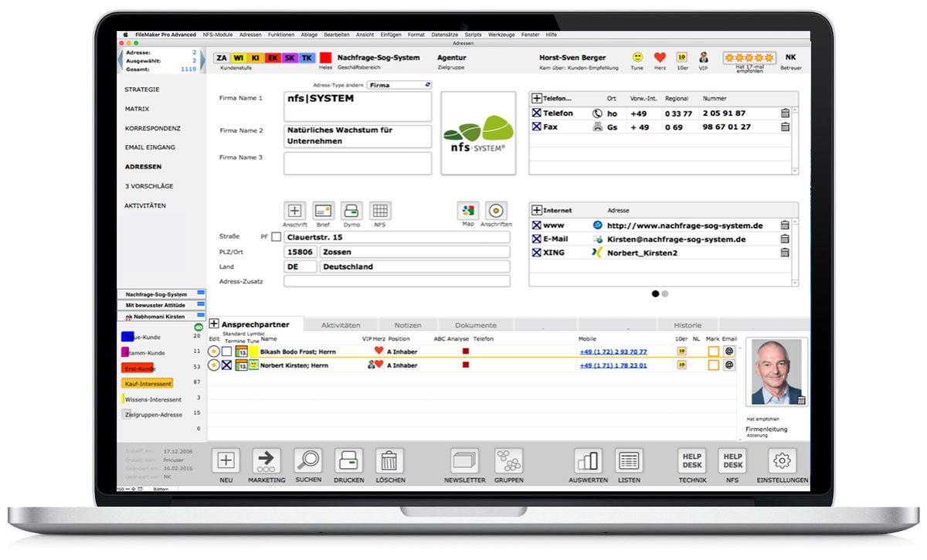Image resolution: width=927 pixels, height=560 pixels.
Task: Call mobile number +49 (1 72) 2 93 70 77
Action: 613,351
